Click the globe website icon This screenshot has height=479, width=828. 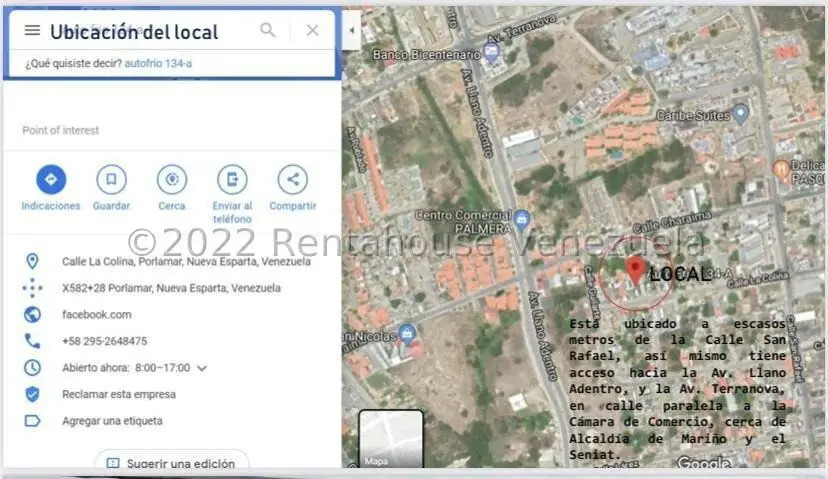(32, 314)
